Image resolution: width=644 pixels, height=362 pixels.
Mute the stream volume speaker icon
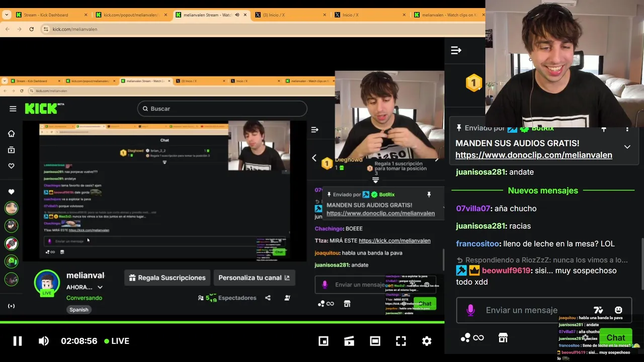44,341
